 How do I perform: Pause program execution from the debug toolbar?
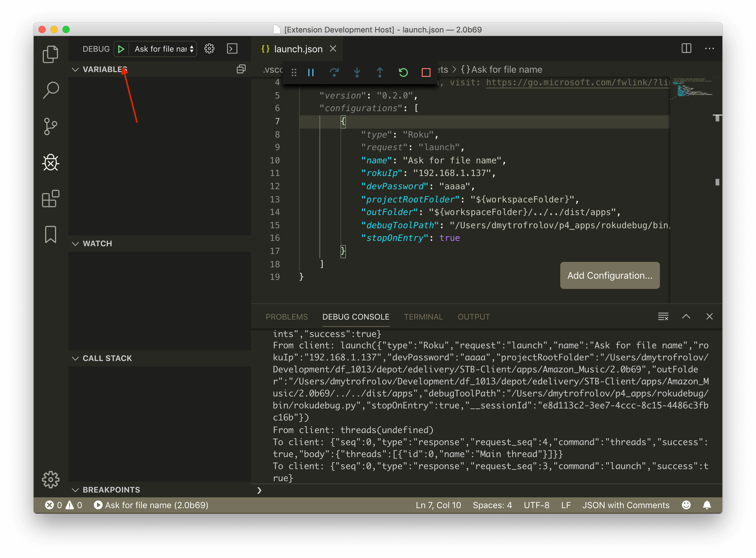(311, 72)
